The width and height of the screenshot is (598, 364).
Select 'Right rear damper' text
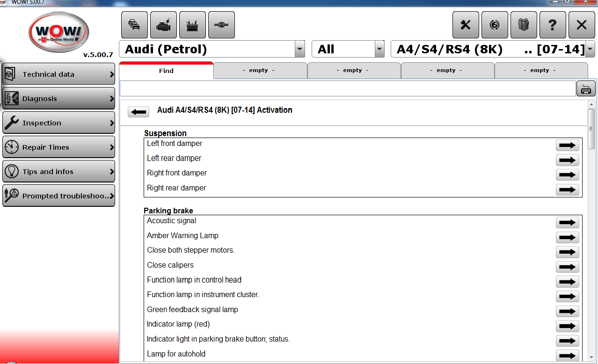pyautogui.click(x=176, y=188)
